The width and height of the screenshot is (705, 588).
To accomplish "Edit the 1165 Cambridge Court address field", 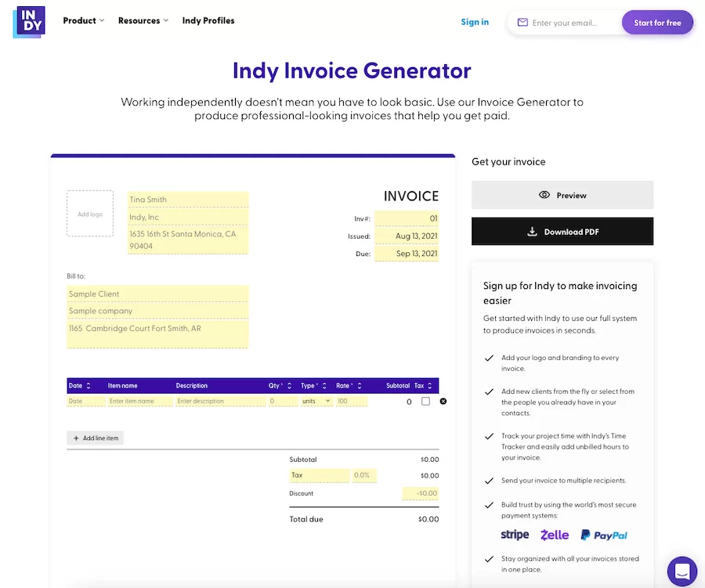I will pyautogui.click(x=157, y=334).
